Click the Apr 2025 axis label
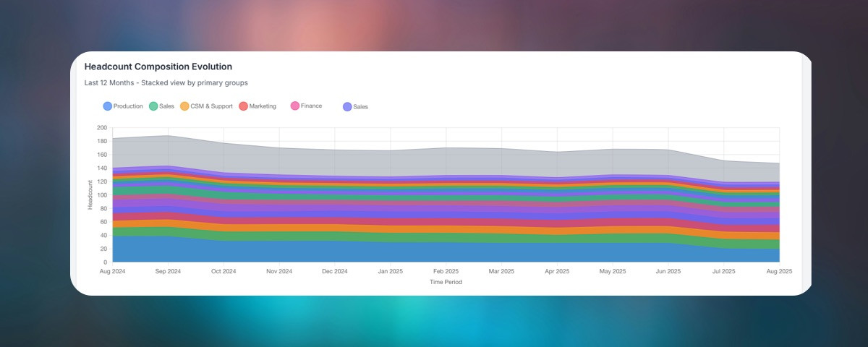 (x=558, y=272)
